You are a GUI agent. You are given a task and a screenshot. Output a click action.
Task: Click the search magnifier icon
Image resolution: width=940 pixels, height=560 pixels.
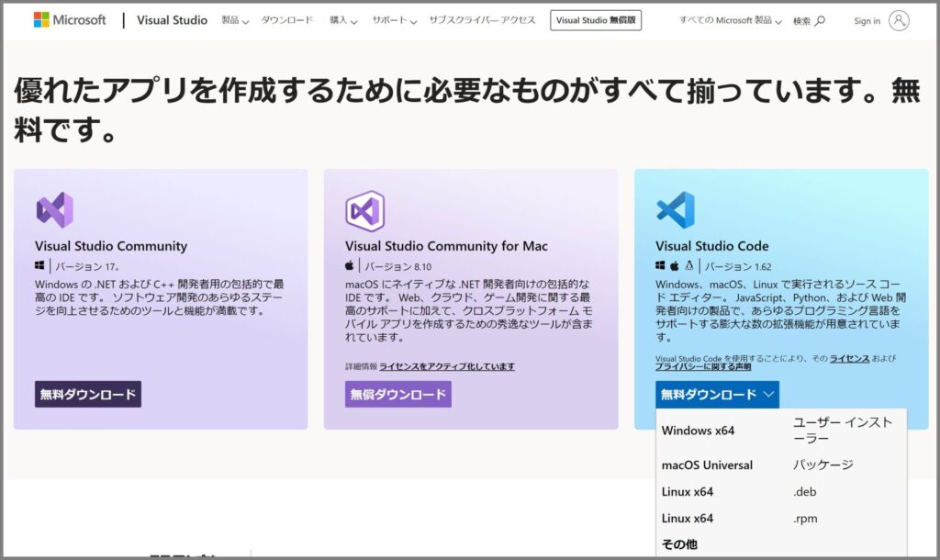pyautogui.click(x=820, y=20)
